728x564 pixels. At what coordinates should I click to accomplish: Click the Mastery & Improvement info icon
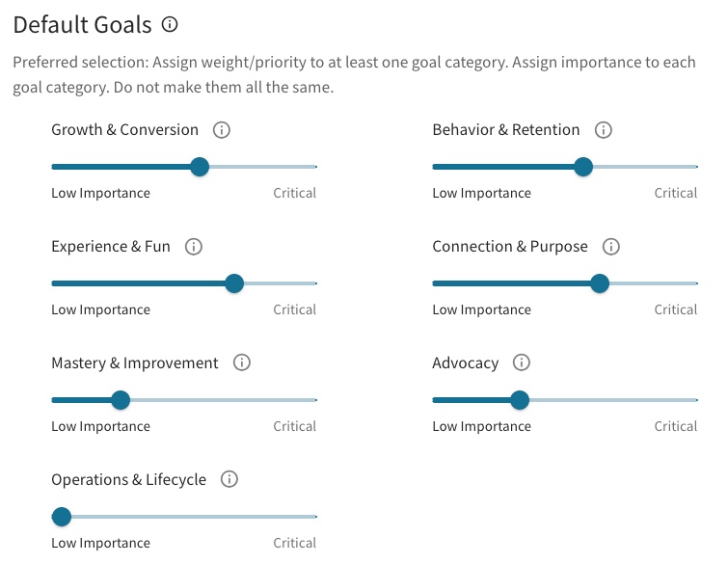[x=241, y=363]
